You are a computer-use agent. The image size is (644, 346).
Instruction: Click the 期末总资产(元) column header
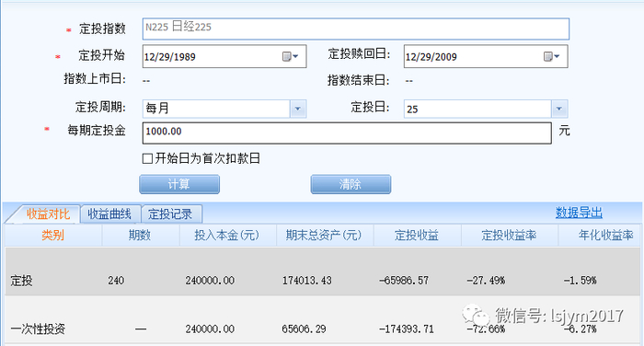pos(325,235)
